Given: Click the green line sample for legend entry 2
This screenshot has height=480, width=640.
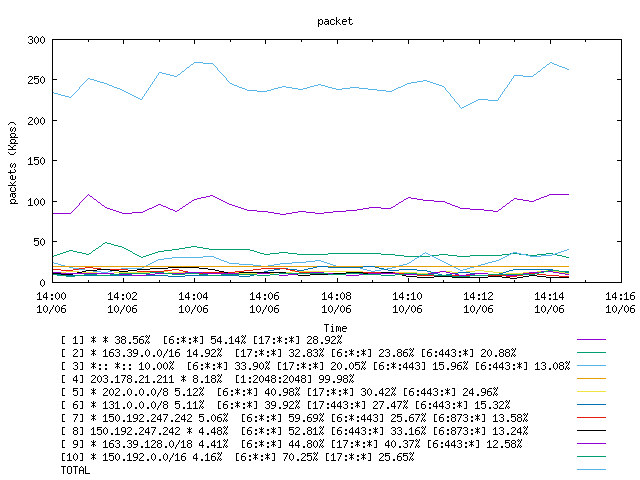Looking at the screenshot, I should pos(591,353).
